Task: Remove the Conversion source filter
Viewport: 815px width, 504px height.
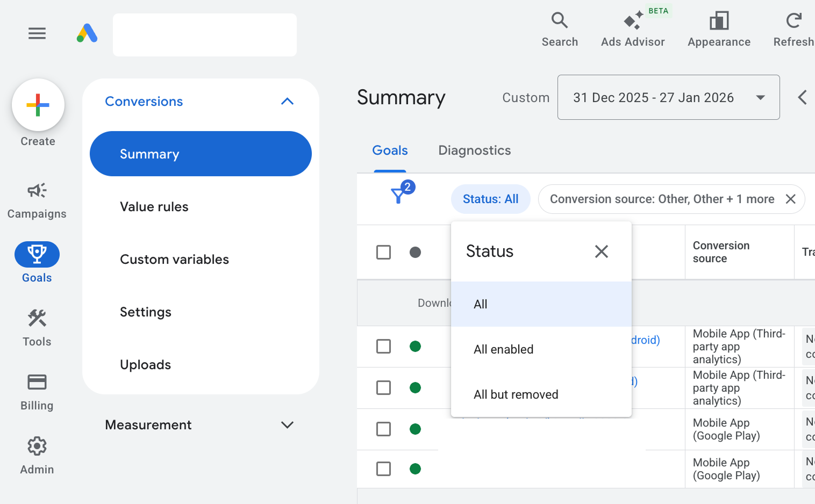Action: tap(790, 199)
